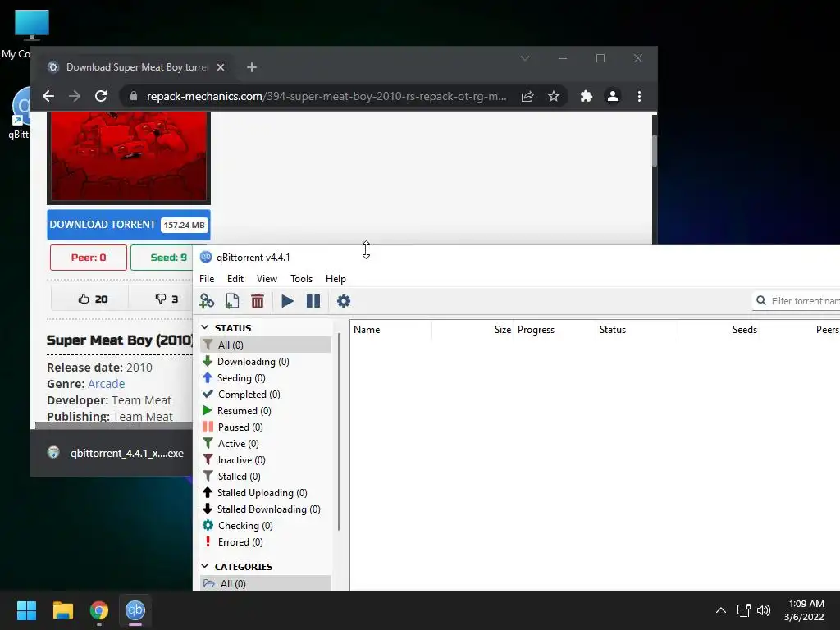
Task: Select Active (0) status filter
Action: point(266,444)
